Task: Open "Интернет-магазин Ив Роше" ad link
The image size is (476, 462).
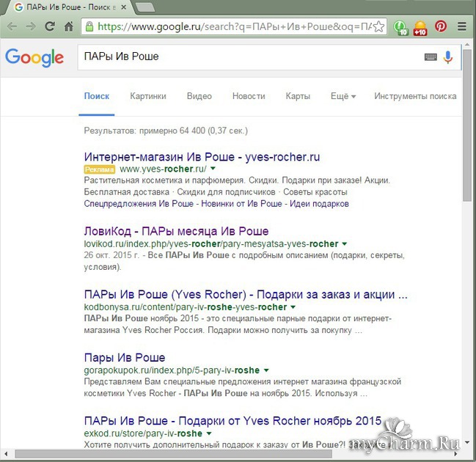Action: (202, 157)
